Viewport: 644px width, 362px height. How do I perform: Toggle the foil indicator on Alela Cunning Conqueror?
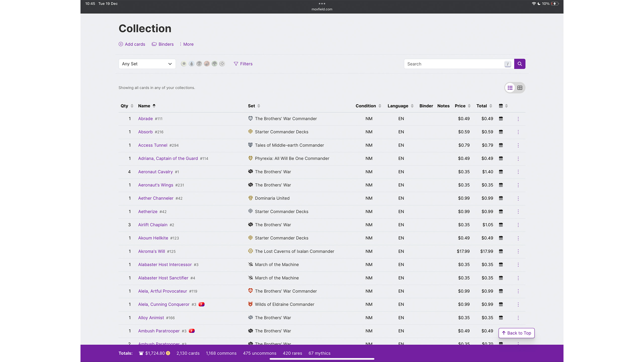[x=201, y=304]
